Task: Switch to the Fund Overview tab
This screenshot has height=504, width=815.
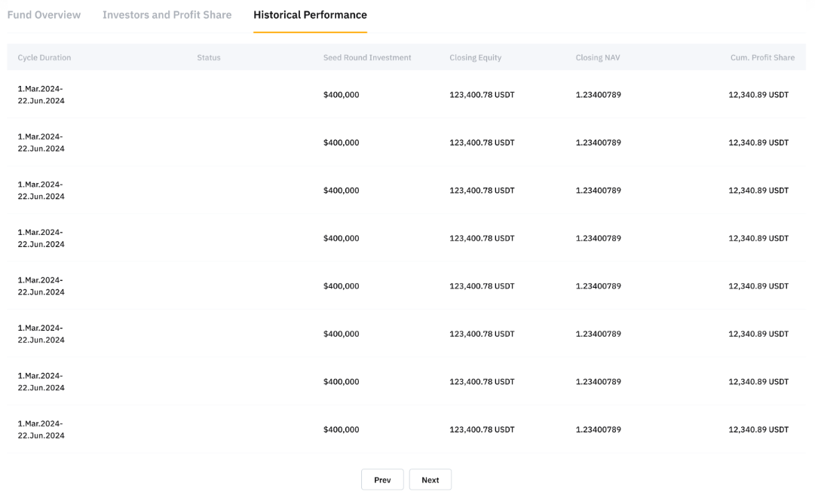Action: click(44, 15)
